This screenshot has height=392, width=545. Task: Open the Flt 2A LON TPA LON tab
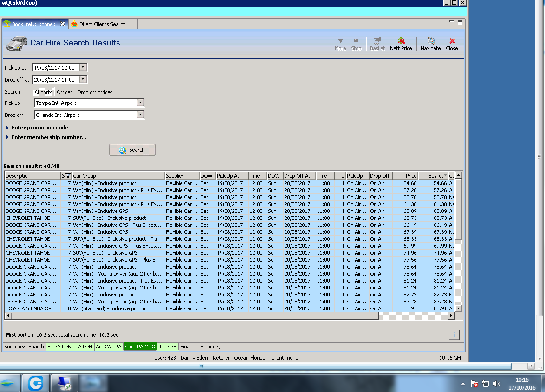point(70,347)
